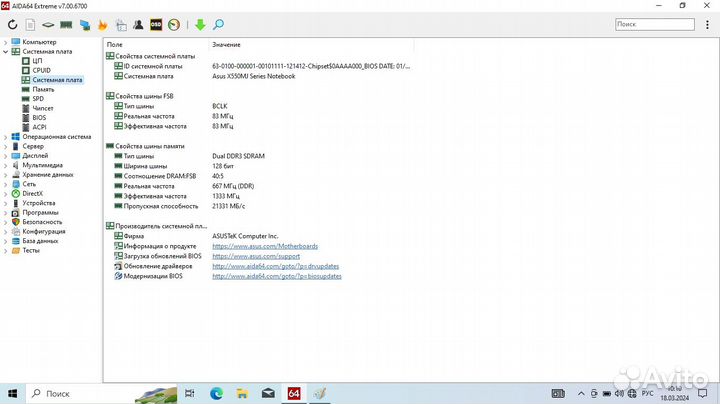Screen dimensions: 720x404
Task: Launch Microsoft Edge from taskbar
Action: [x=216, y=393]
